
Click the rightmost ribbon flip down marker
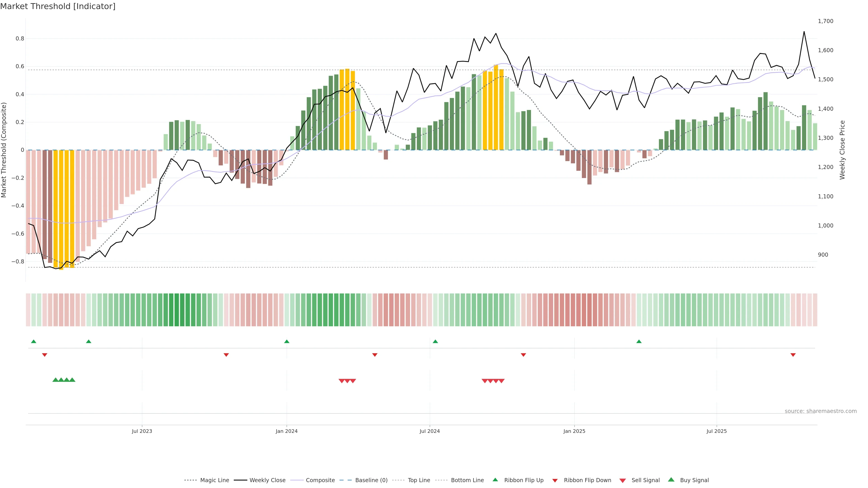(793, 355)
